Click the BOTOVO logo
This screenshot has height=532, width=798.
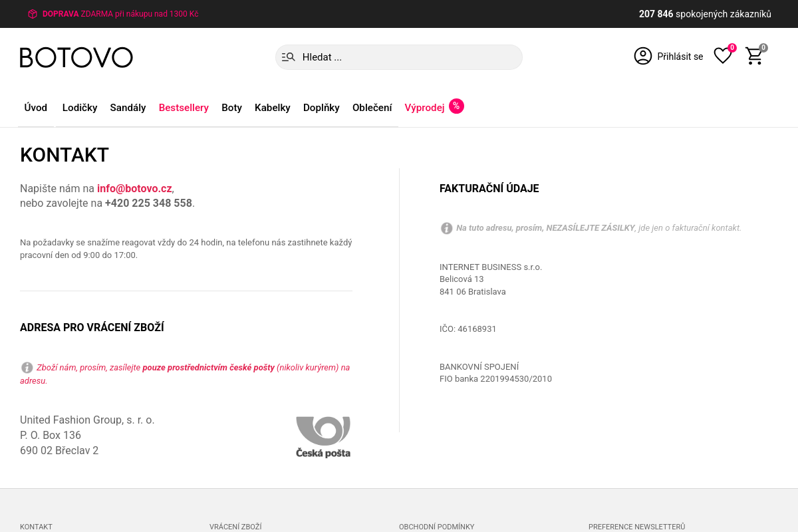click(76, 57)
